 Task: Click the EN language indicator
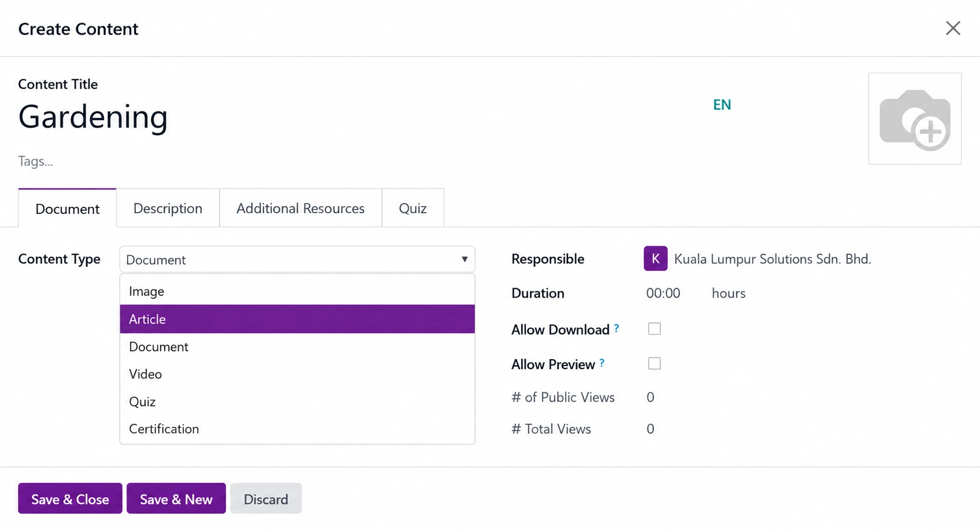pyautogui.click(x=722, y=105)
